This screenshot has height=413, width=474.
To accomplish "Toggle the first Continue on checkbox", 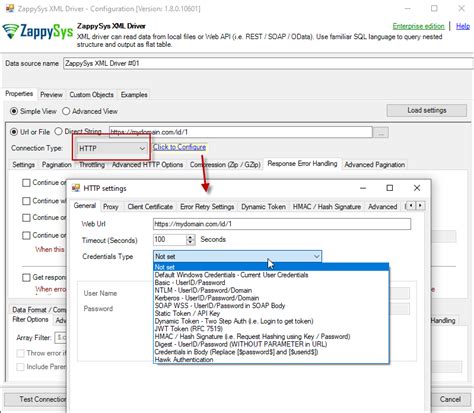I will (26, 183).
